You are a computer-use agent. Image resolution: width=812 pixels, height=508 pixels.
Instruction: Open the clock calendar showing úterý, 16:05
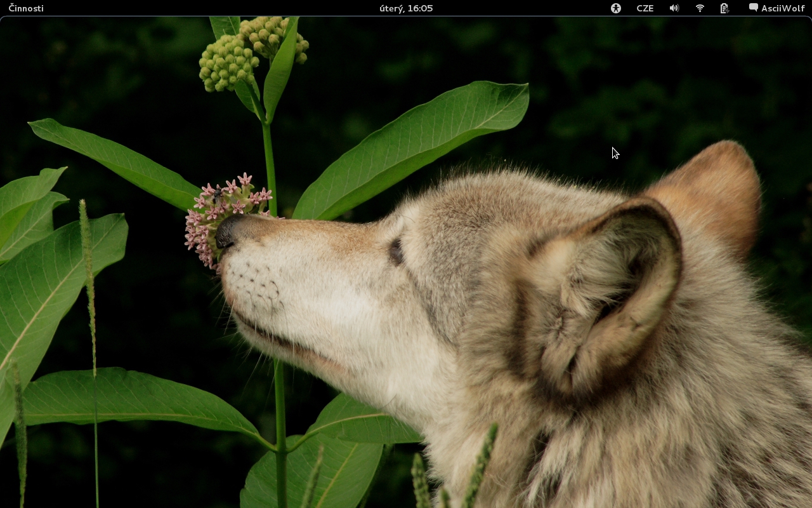(x=406, y=8)
